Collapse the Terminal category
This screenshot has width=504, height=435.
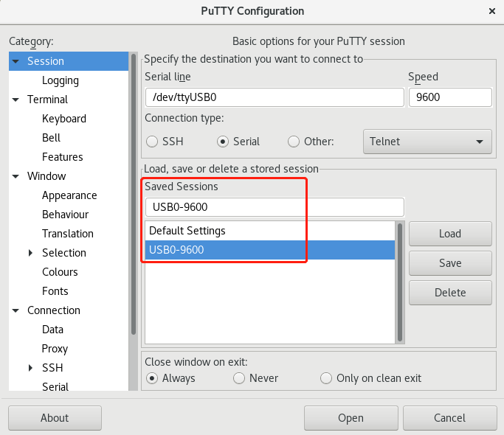click(x=15, y=100)
